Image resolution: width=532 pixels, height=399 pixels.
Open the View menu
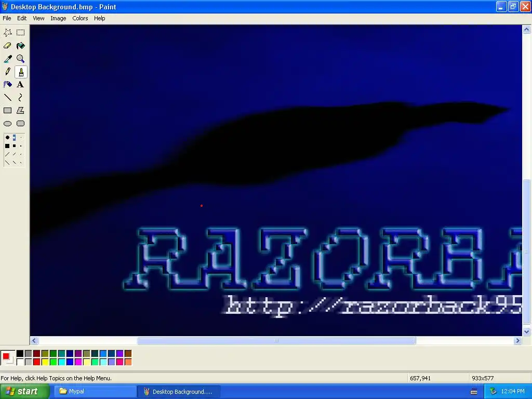pyautogui.click(x=38, y=18)
